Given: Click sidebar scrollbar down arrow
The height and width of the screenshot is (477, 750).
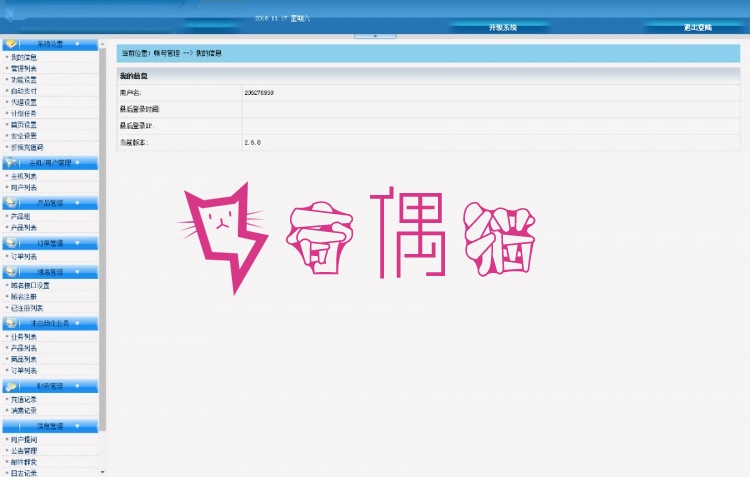Looking at the screenshot, I should [102, 472].
